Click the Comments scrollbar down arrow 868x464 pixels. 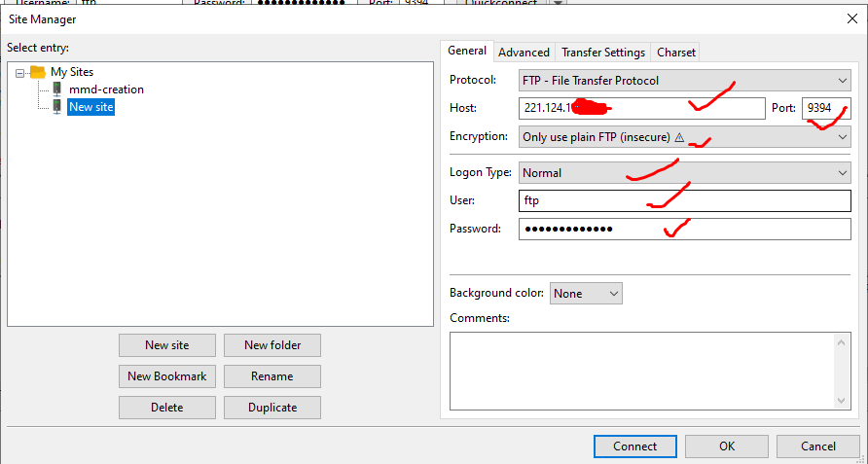[x=842, y=401]
